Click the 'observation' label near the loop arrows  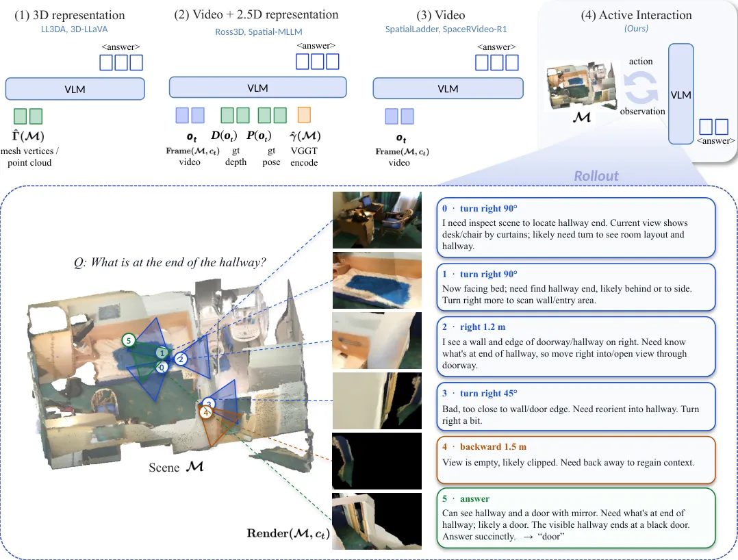(642, 112)
